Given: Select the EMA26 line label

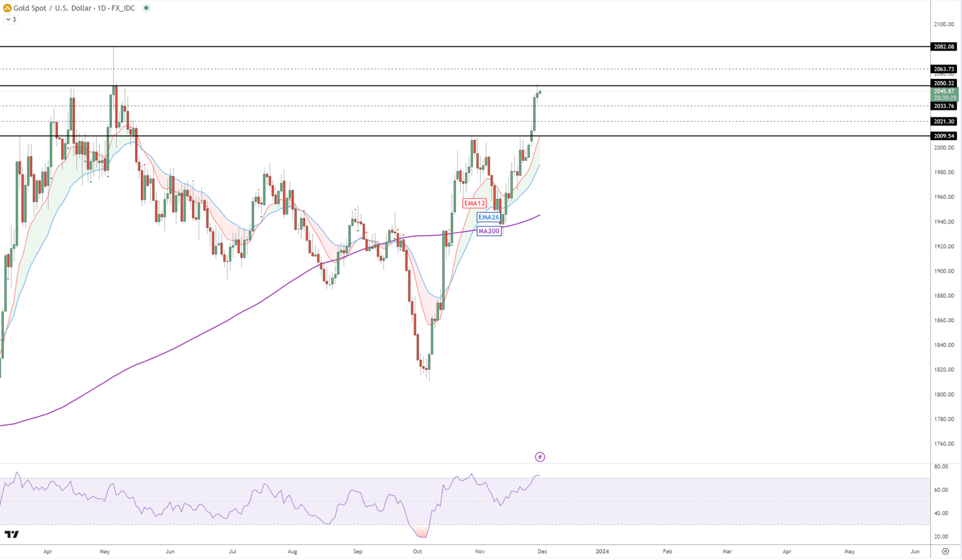Looking at the screenshot, I should (488, 217).
